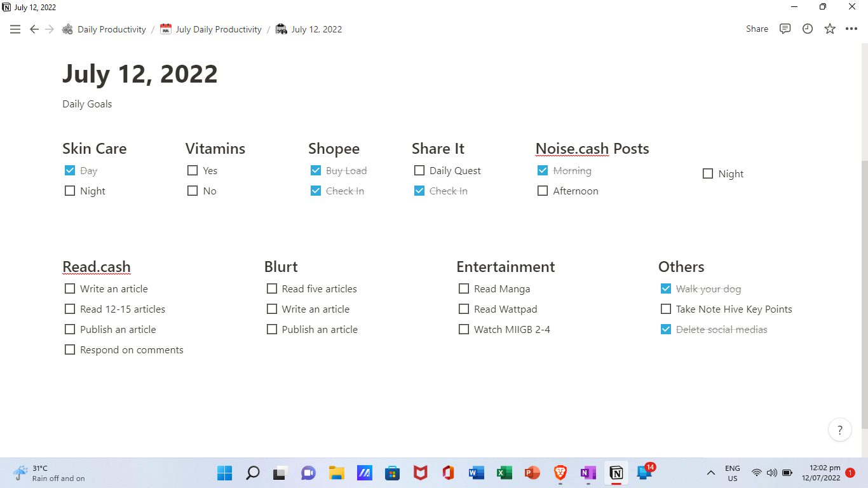Go back with the left arrow
The image size is (868, 488).
pyautogui.click(x=34, y=29)
